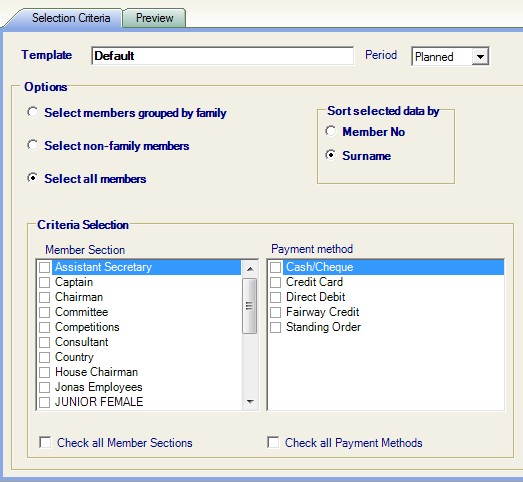Click the Member Section scroll down arrow
523x482 pixels.
pyautogui.click(x=250, y=402)
